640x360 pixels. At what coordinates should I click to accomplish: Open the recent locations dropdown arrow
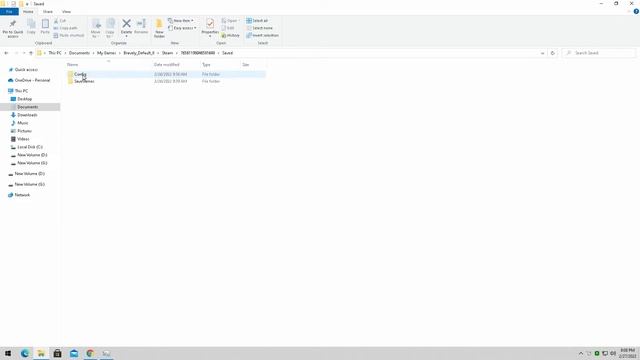[23, 53]
